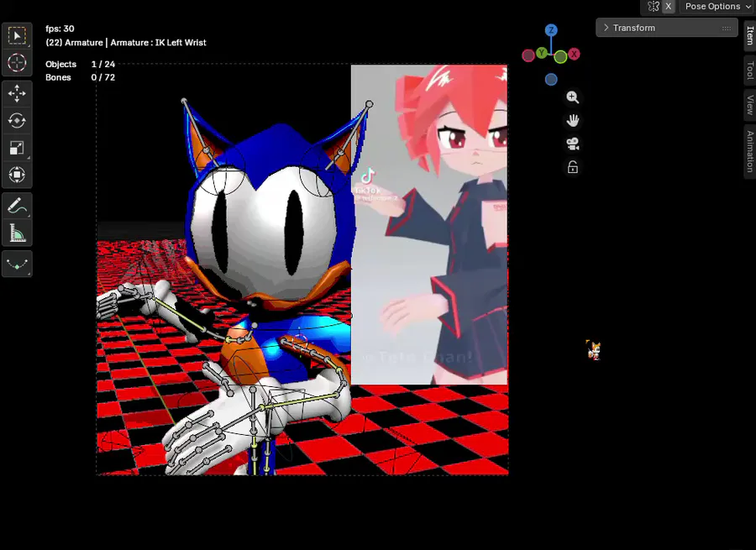Toggle the X-axis mirror button
This screenshot has width=756, height=550.
[669, 6]
